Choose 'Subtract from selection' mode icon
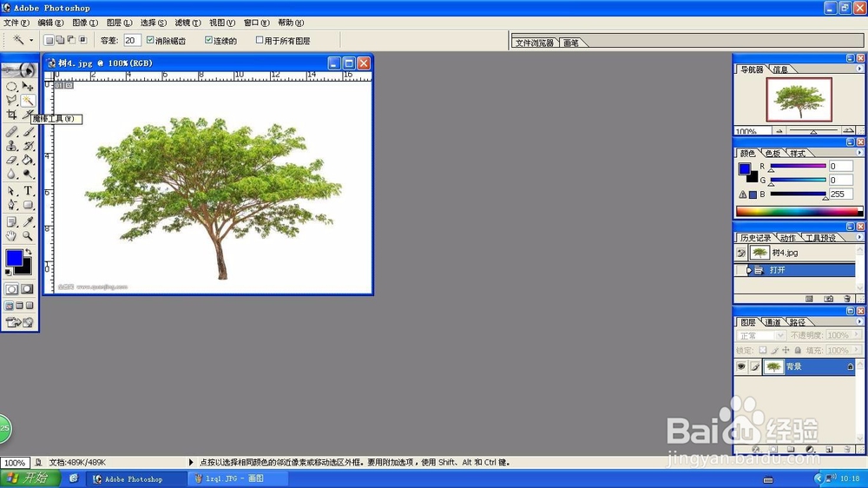The image size is (868, 488). (71, 40)
